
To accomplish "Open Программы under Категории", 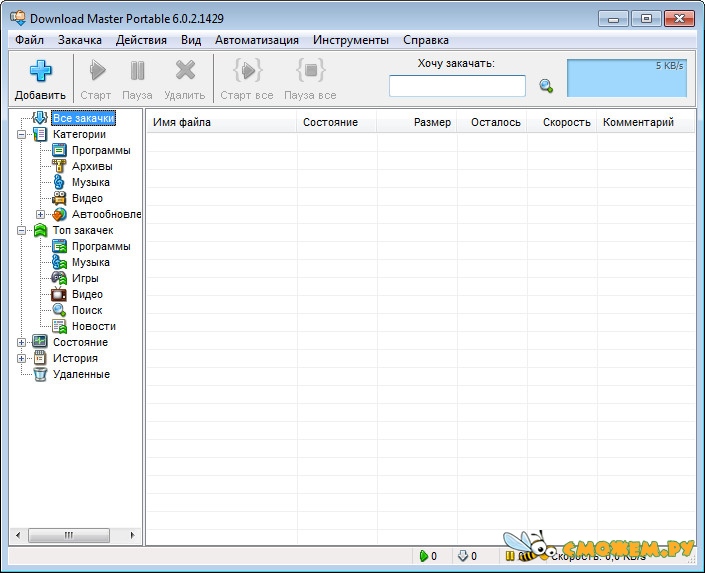I will pos(101,150).
